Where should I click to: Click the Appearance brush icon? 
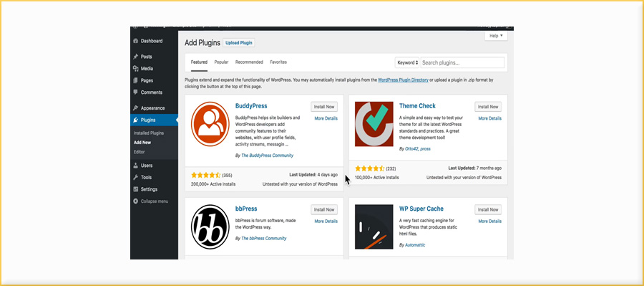(135, 108)
